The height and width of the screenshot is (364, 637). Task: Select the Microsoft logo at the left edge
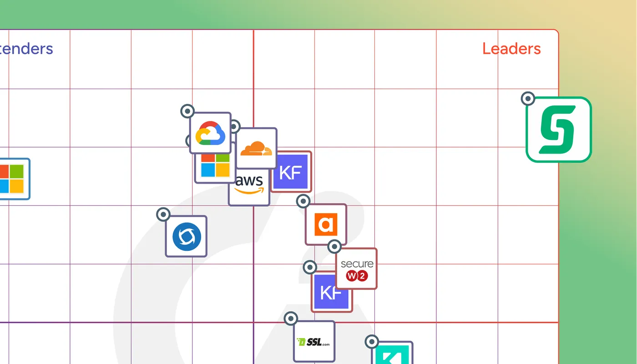(12, 179)
